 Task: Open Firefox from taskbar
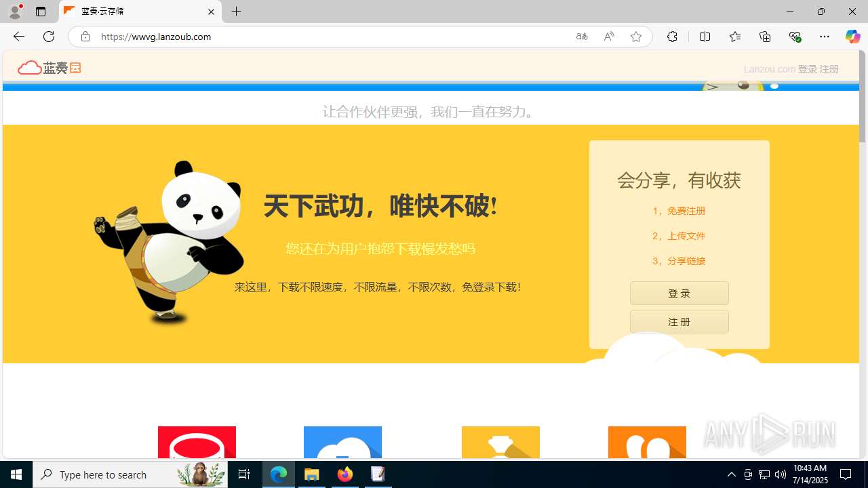[345, 474]
